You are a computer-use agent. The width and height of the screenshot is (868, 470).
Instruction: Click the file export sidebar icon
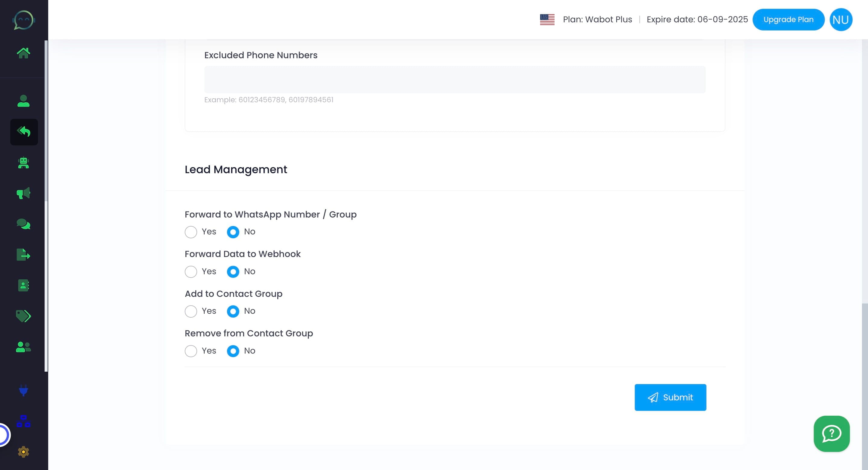pos(23,255)
